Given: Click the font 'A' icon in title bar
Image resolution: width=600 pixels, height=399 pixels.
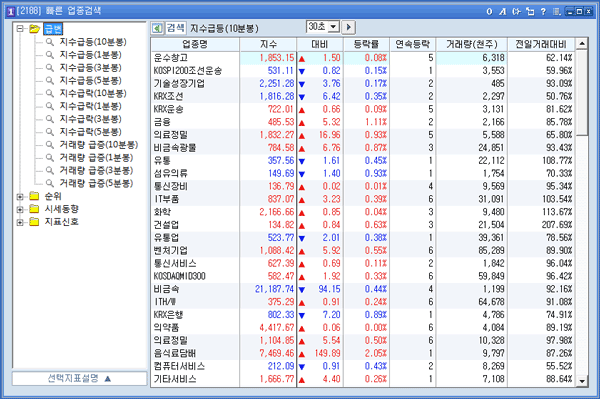Looking at the screenshot, I should (503, 11).
